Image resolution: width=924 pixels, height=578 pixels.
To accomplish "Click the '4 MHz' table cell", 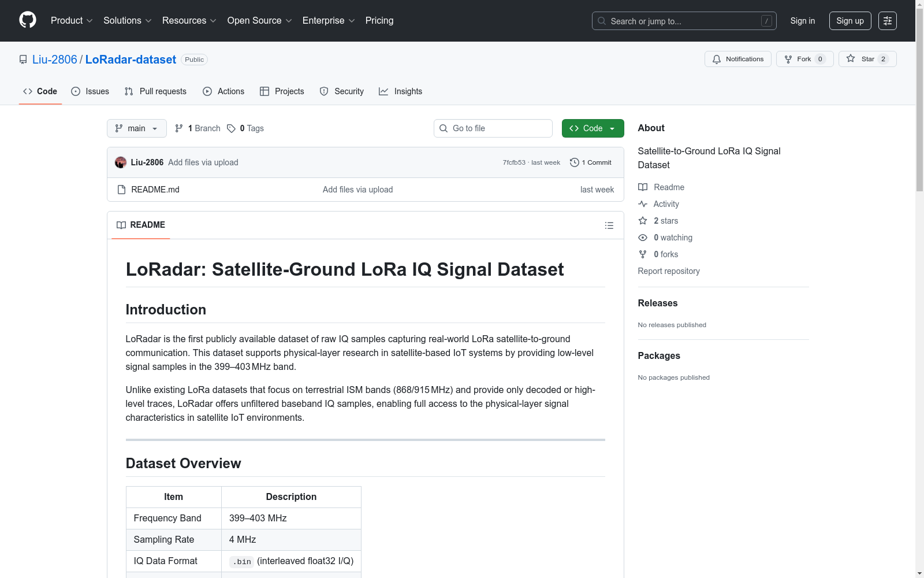I will 292,540.
